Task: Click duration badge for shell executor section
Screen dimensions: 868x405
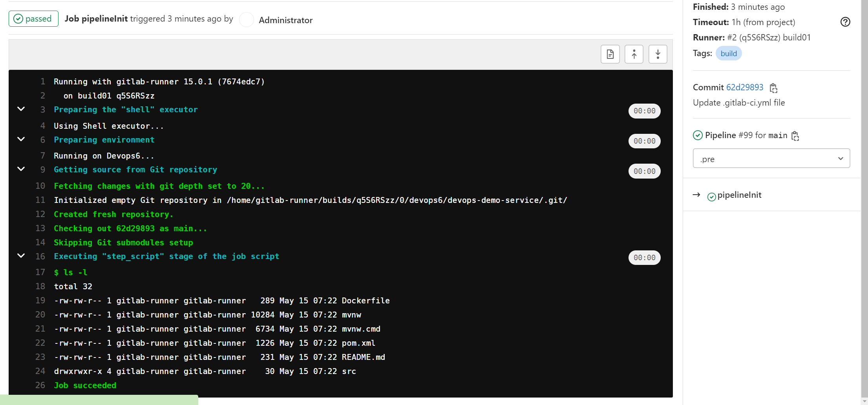Action: click(x=644, y=111)
